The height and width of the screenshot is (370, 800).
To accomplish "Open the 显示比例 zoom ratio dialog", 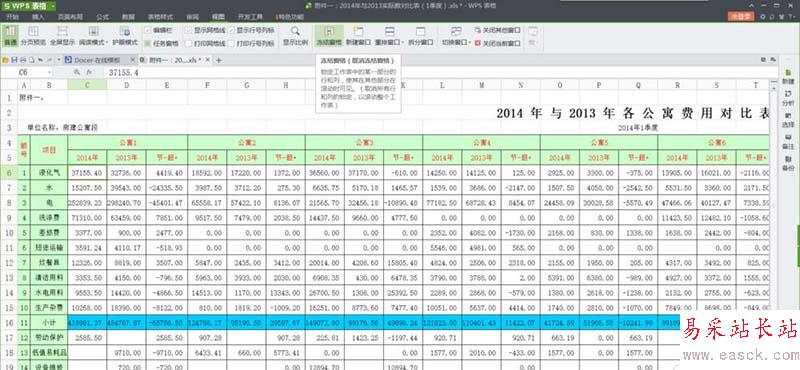I will 296,36.
